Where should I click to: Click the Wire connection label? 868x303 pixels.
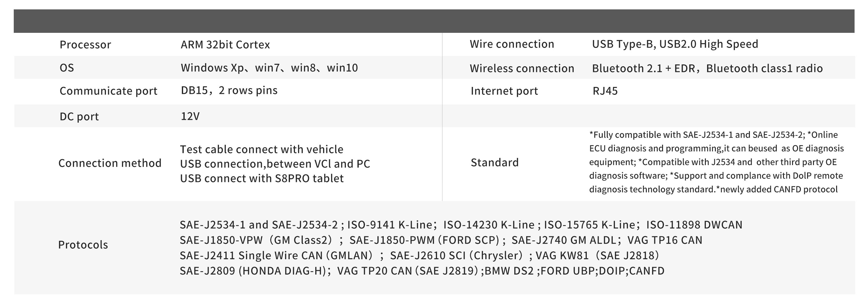[511, 44]
